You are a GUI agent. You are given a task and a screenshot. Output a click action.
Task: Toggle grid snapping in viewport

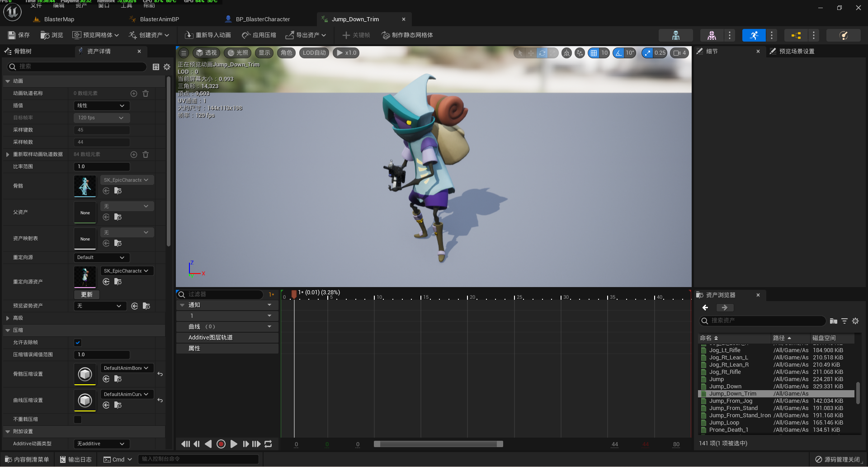tap(594, 53)
